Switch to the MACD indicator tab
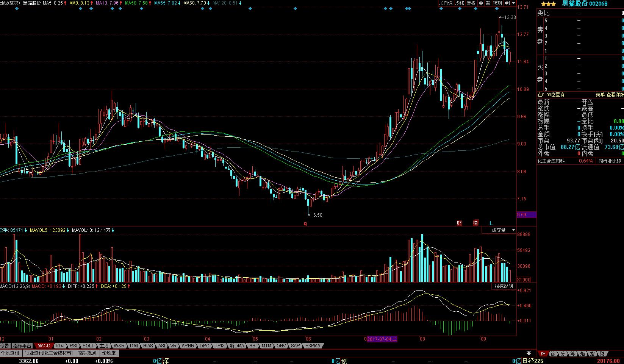The image size is (624, 364). tap(44, 346)
